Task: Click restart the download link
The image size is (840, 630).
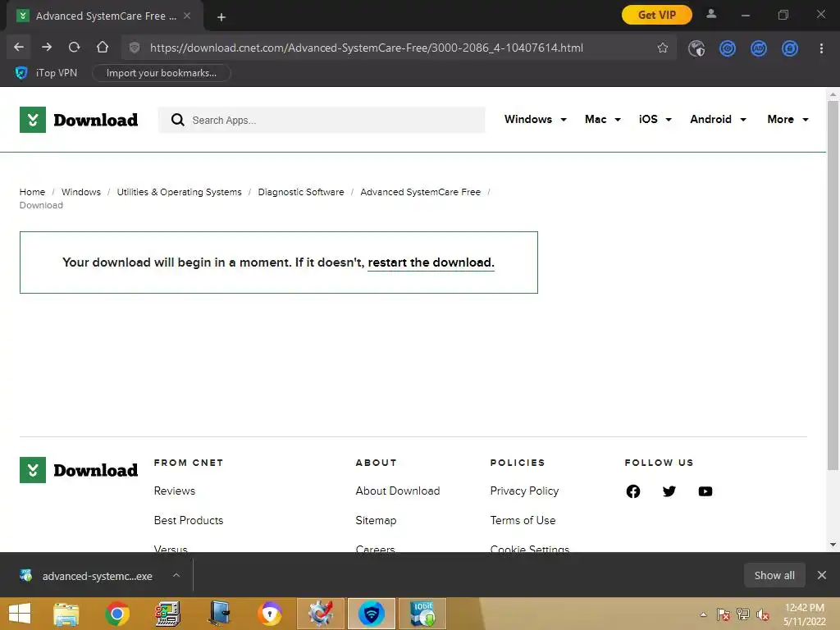Action: point(431,262)
